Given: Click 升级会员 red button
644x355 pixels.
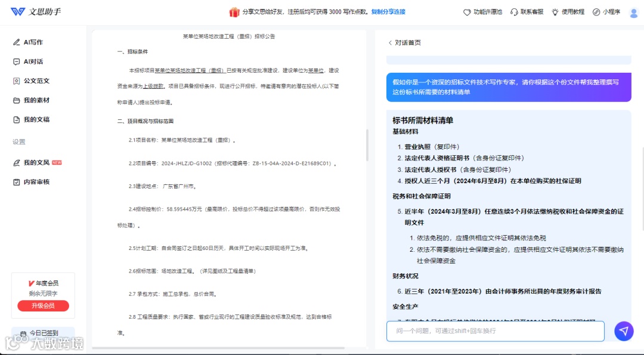Looking at the screenshot, I should click(43, 305).
